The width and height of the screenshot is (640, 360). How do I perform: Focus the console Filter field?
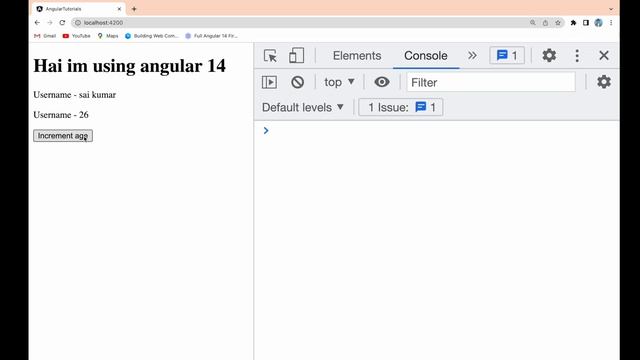[x=491, y=82]
